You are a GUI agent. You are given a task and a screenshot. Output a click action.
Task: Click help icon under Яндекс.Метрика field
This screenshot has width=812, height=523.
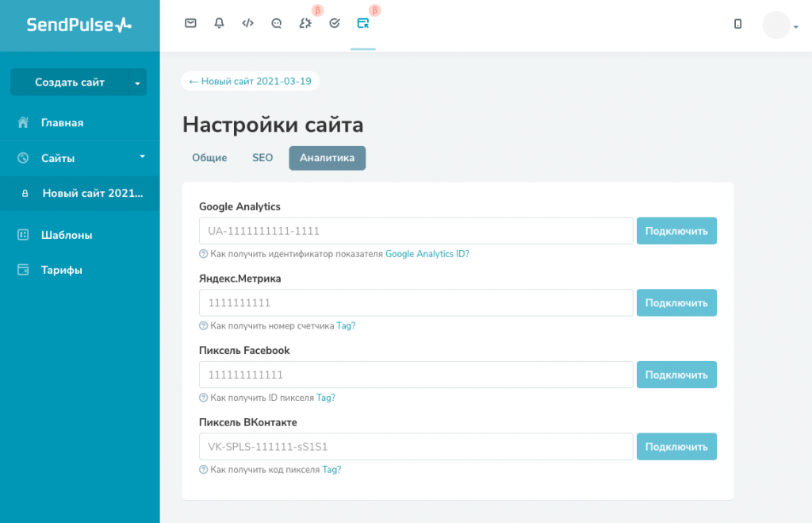click(204, 326)
